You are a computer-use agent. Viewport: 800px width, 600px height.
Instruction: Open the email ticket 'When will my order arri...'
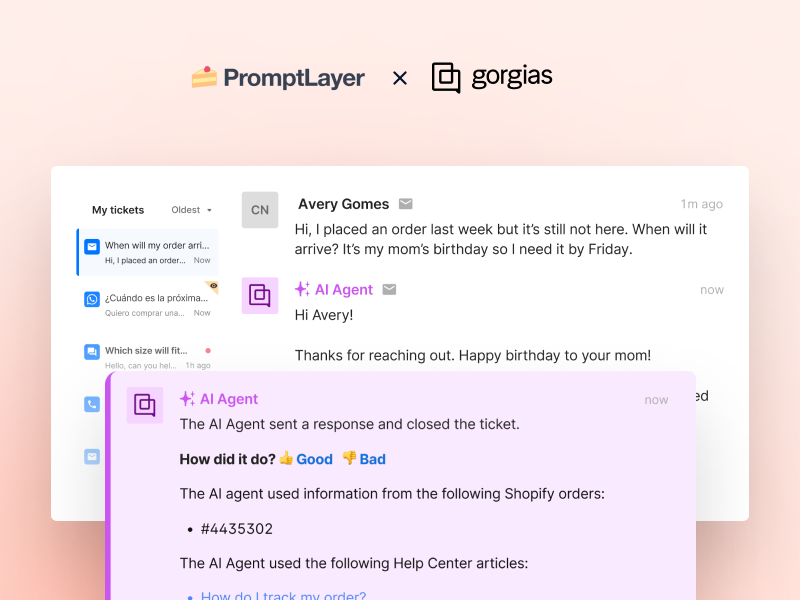(x=148, y=252)
